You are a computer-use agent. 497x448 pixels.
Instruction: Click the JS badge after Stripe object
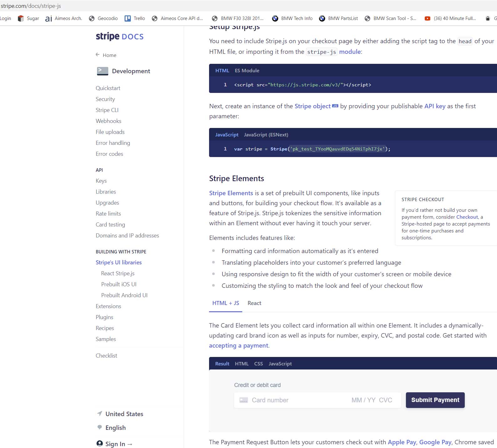point(335,106)
